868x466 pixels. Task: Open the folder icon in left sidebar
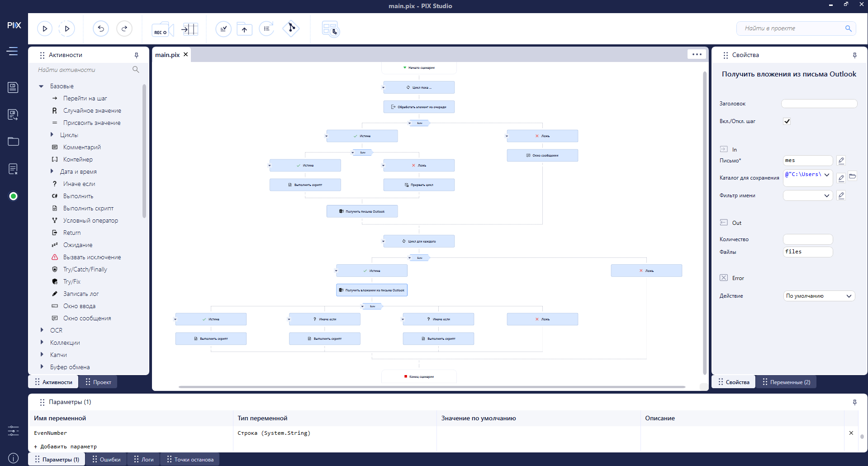click(13, 142)
